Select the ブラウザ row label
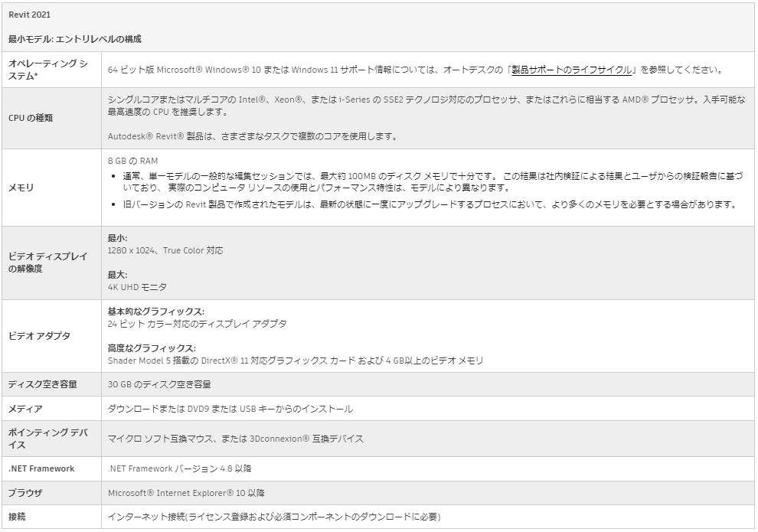758x532 pixels. point(25,493)
